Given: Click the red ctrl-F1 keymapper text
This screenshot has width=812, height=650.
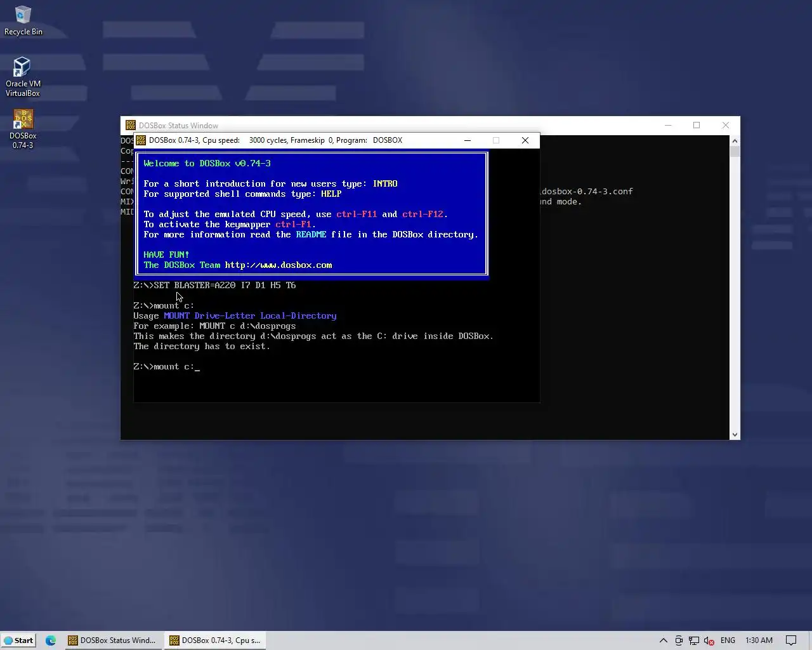Looking at the screenshot, I should point(293,224).
